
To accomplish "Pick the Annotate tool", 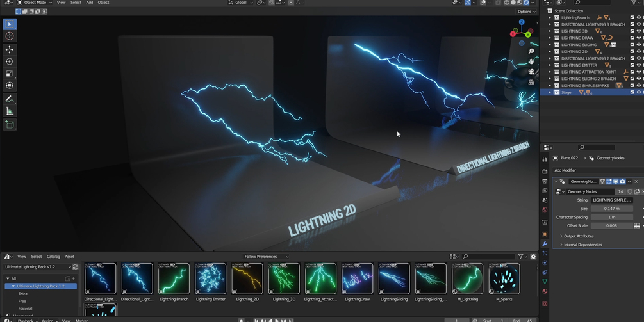I will (10, 99).
